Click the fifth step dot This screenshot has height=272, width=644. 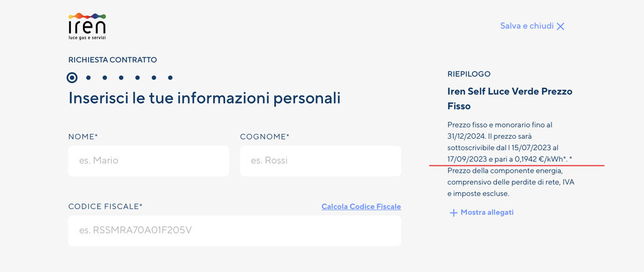(138, 78)
